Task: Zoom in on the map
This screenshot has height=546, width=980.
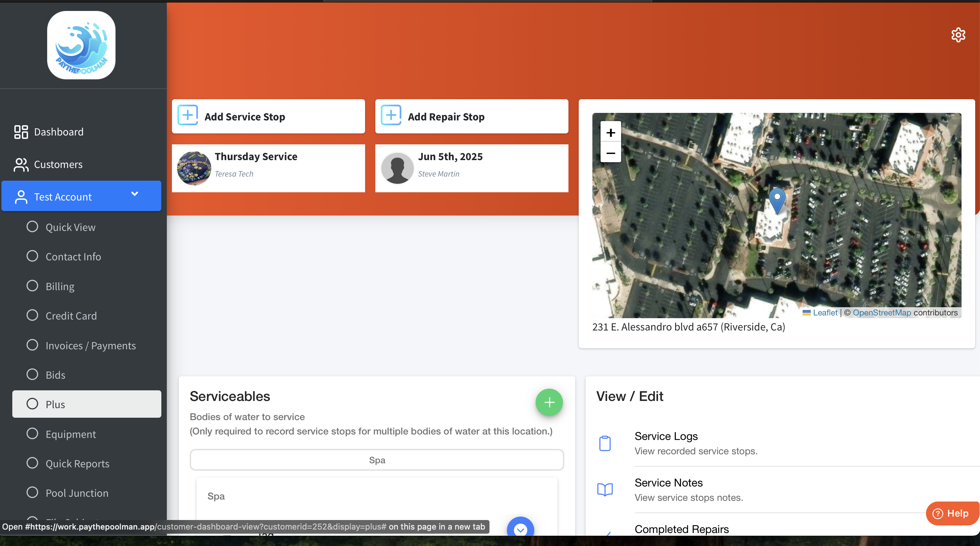Action: [610, 132]
